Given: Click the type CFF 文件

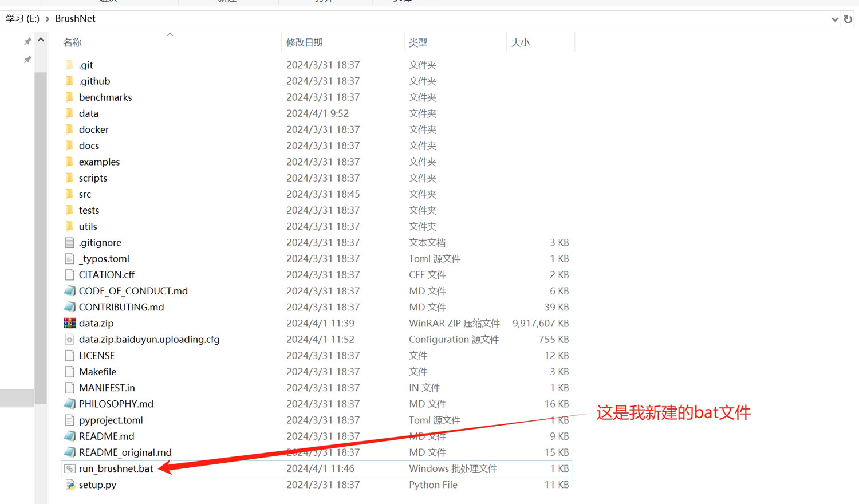Looking at the screenshot, I should 427,275.
